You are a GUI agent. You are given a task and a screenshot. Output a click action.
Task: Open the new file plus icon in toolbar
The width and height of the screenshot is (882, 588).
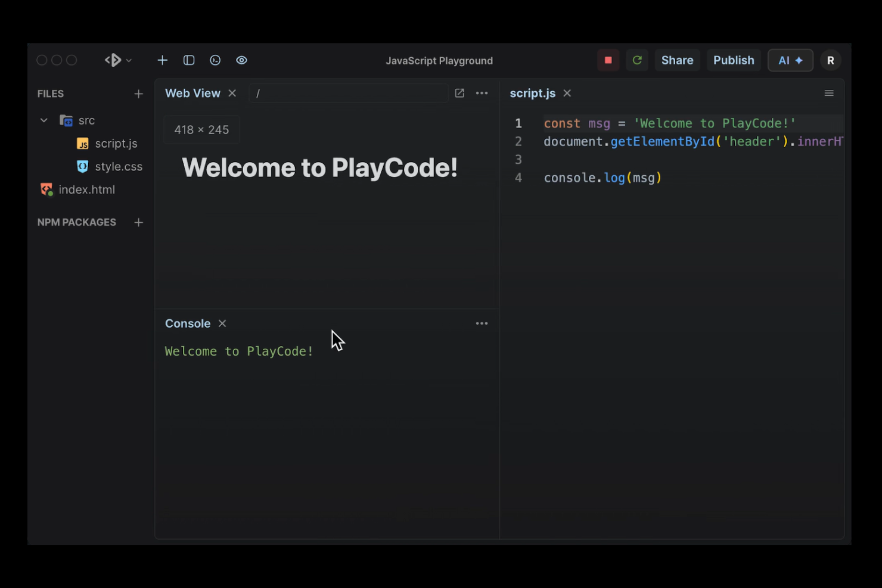[x=162, y=60]
